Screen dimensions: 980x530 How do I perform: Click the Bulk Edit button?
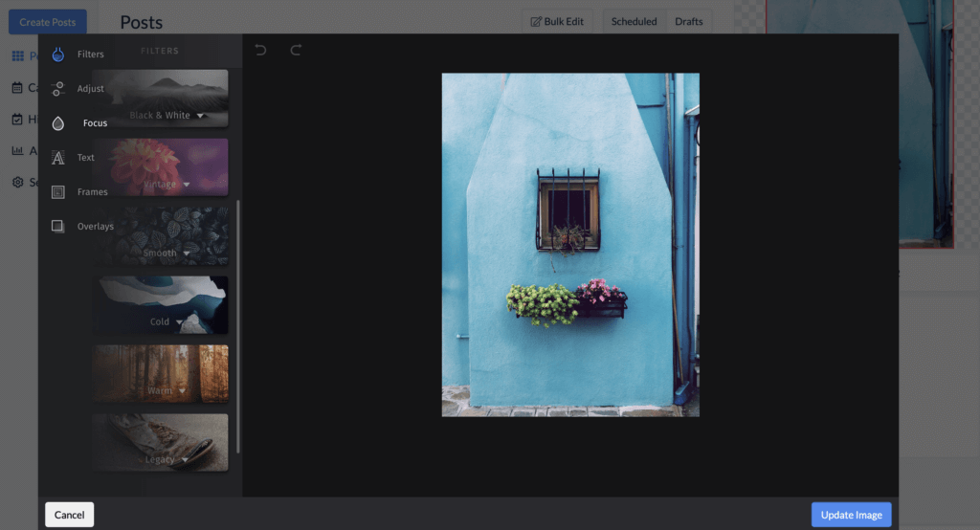pyautogui.click(x=557, y=22)
